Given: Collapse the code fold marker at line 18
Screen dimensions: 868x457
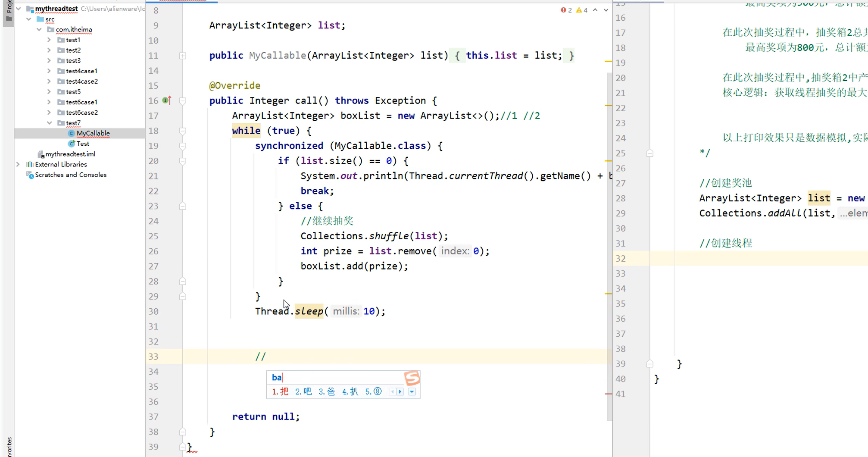Looking at the screenshot, I should point(182,131).
